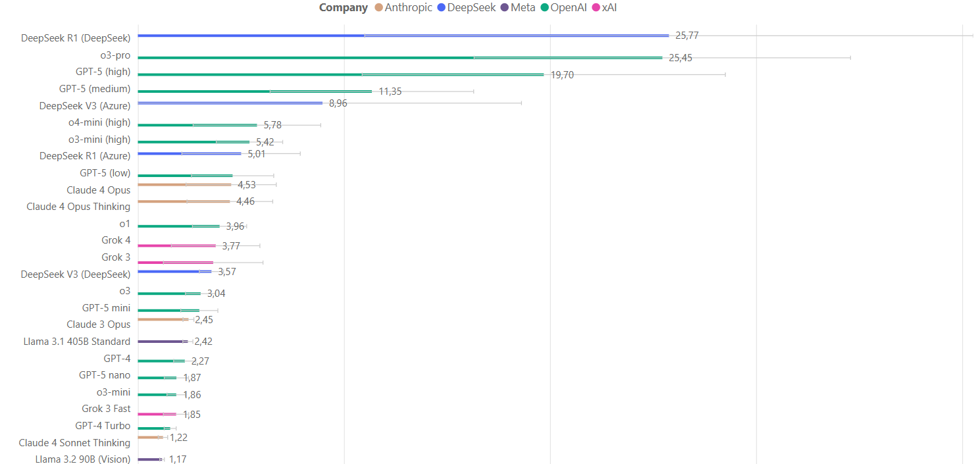Click the 3,04 data label
This screenshot has height=464, width=980.
tap(217, 294)
